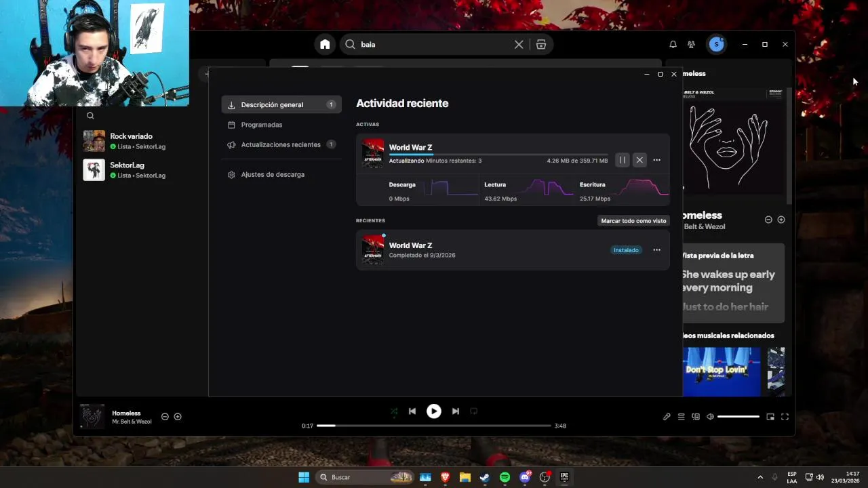The height and width of the screenshot is (488, 868).
Task: Mute Spotify with speaker icon
Action: pyautogui.click(x=710, y=417)
